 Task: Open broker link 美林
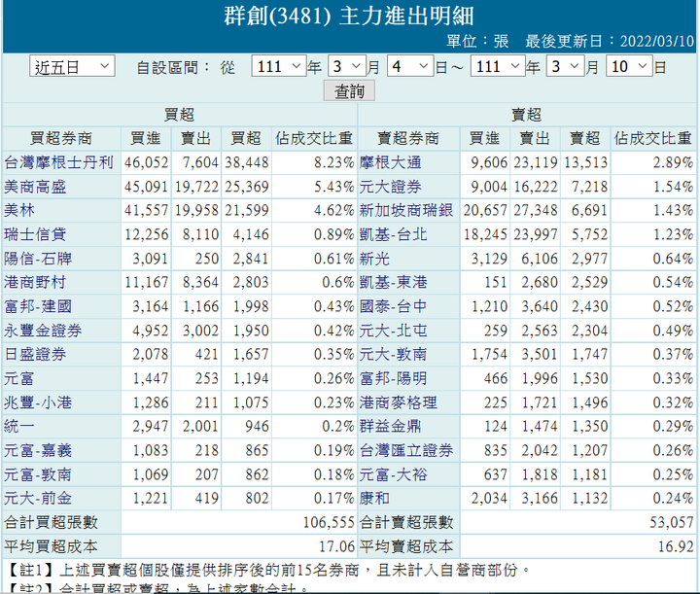click(19, 210)
